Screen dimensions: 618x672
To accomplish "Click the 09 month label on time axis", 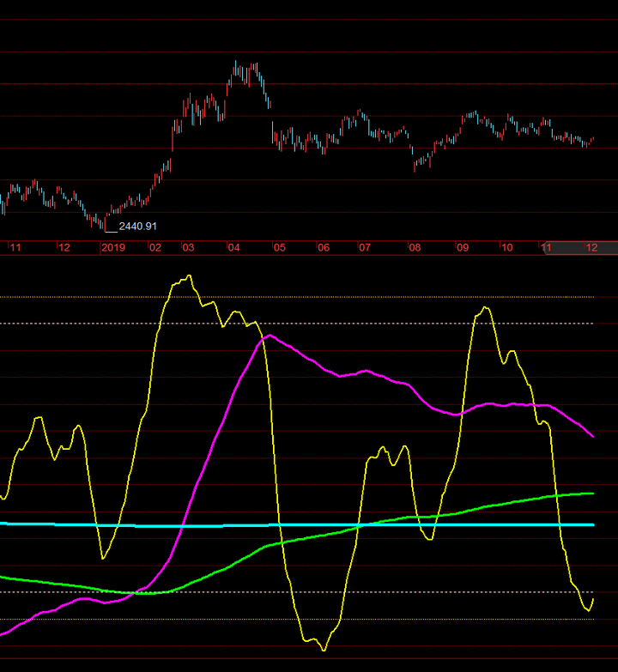I will tap(463, 248).
